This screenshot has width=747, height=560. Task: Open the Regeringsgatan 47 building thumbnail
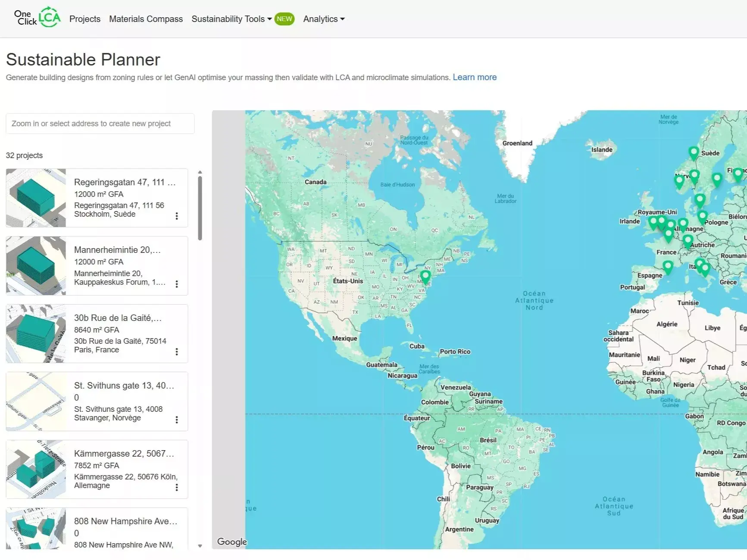(x=36, y=198)
